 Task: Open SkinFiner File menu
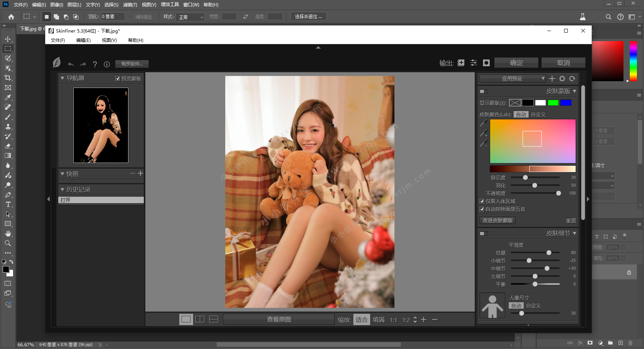click(58, 40)
